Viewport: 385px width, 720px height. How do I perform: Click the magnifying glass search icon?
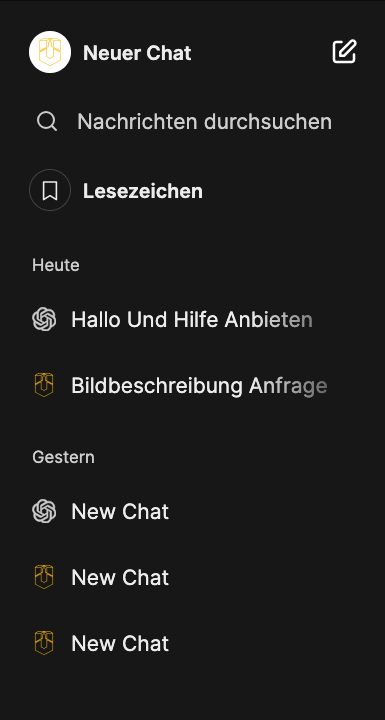tap(47, 122)
